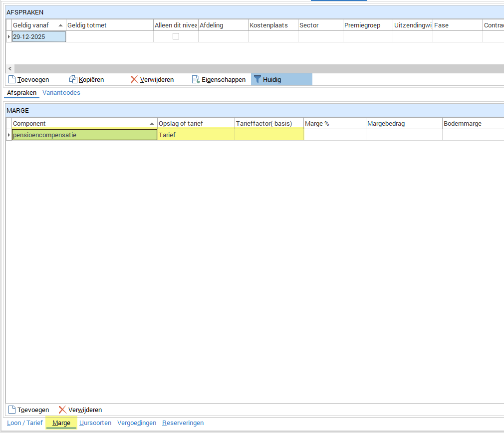Open the Reserveringen link
This screenshot has width=504, height=433.
tap(183, 423)
